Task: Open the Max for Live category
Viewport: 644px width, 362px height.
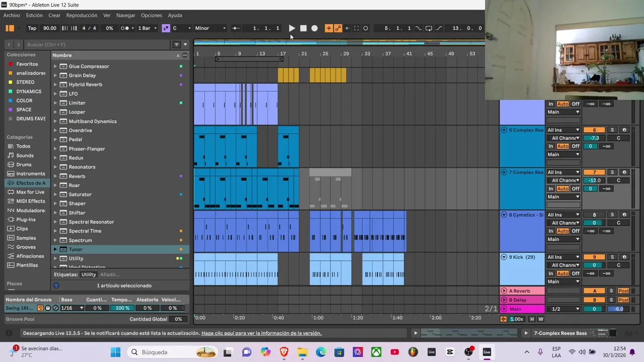Action: [30, 192]
